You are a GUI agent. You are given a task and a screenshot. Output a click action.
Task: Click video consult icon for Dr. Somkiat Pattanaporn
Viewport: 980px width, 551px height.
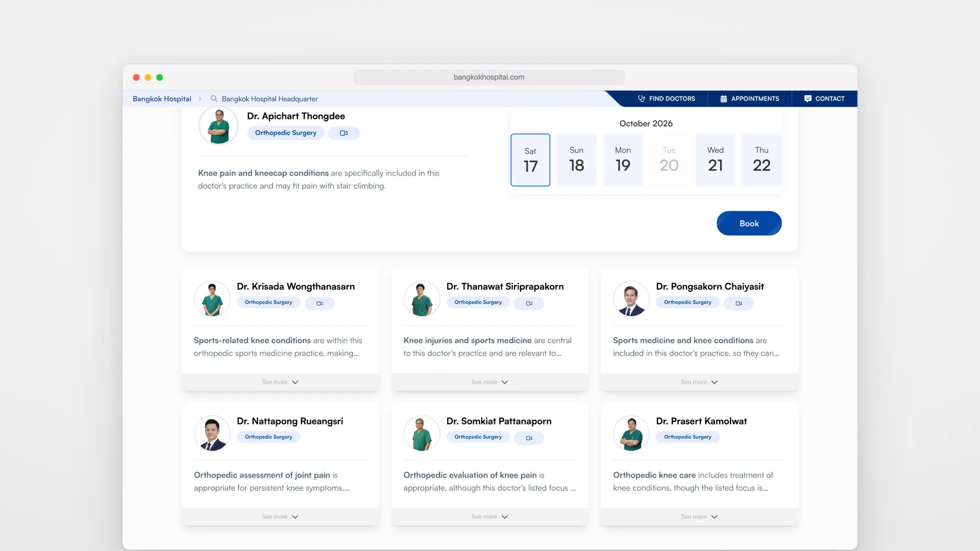click(529, 438)
